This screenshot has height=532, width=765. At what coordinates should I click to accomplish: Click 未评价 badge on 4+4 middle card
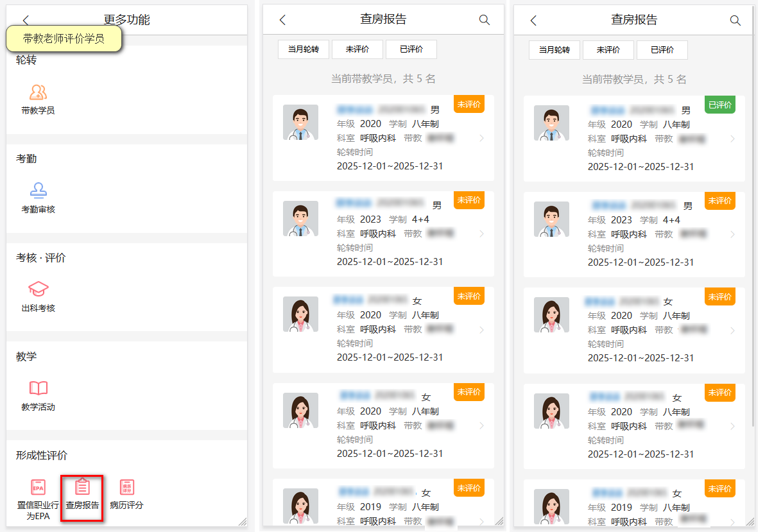469,200
